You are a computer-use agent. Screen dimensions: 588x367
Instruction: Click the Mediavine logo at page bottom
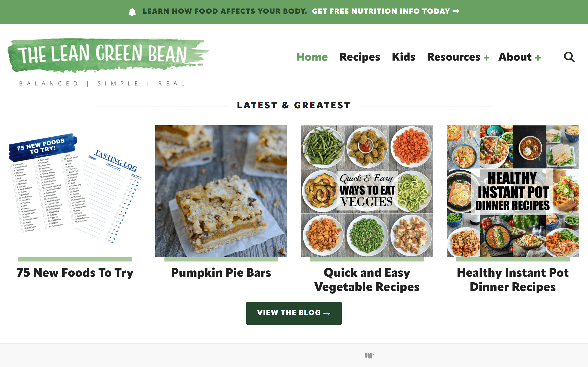coord(369,355)
